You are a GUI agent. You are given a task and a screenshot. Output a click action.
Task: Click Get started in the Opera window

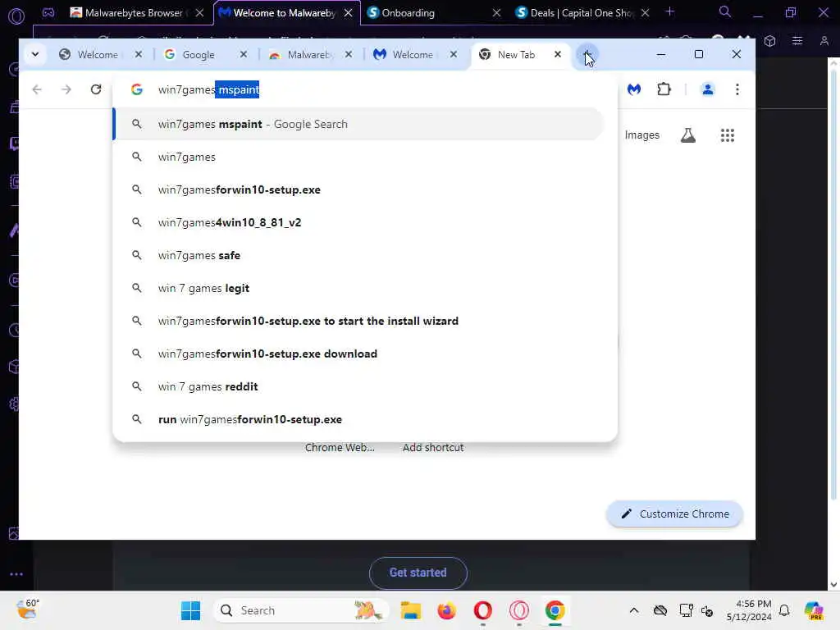click(418, 573)
